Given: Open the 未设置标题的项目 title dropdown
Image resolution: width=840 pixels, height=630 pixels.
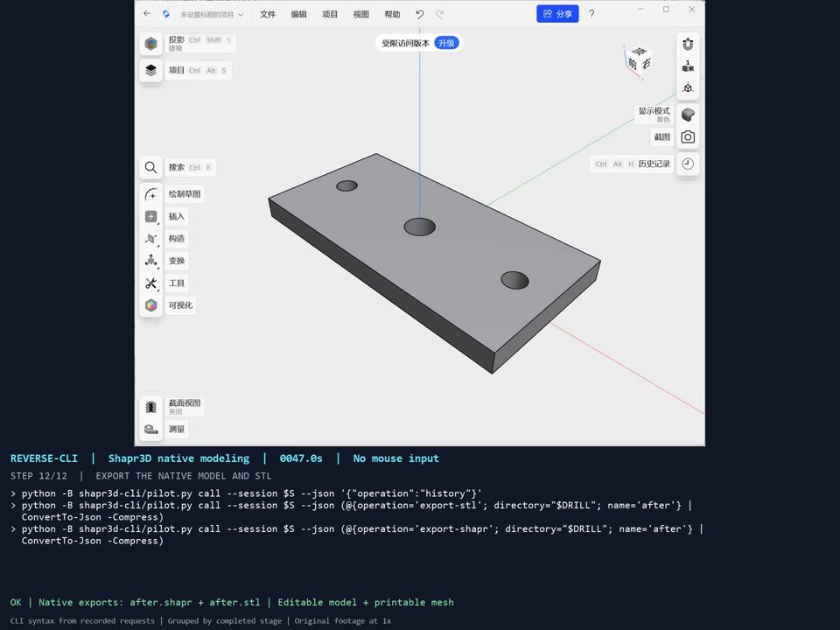Looking at the screenshot, I should click(212, 15).
